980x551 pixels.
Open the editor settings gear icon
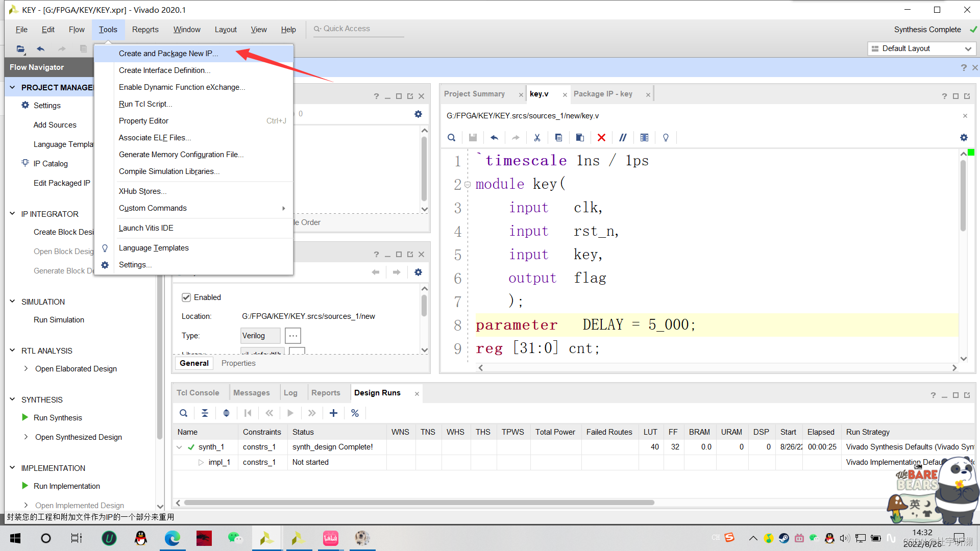(x=964, y=138)
